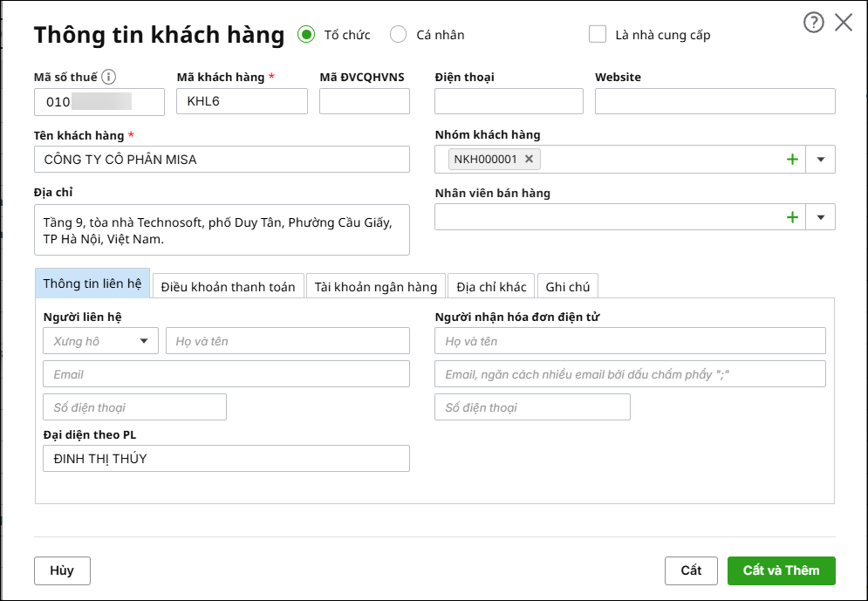Select the Tổ chức radio option
Screen dimensions: 868x601
(x=306, y=34)
